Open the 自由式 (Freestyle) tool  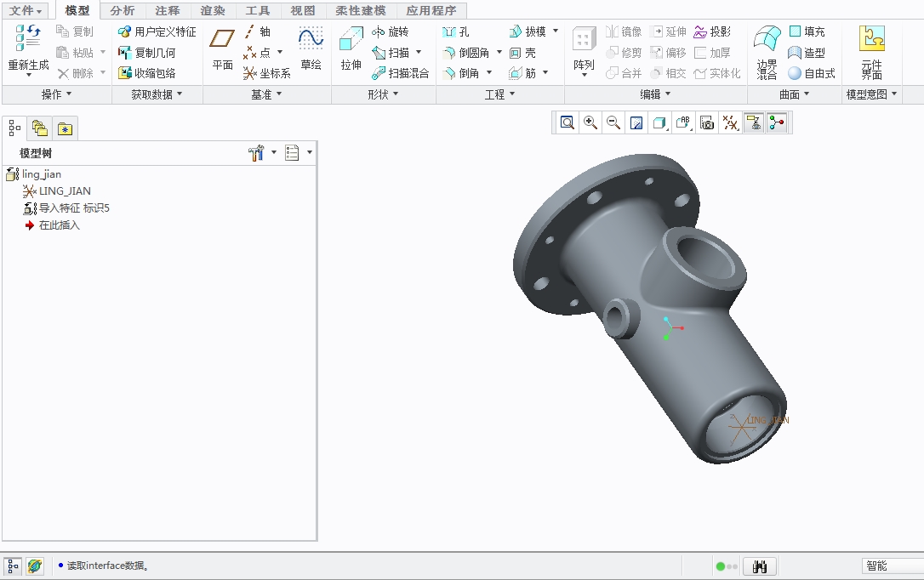812,73
